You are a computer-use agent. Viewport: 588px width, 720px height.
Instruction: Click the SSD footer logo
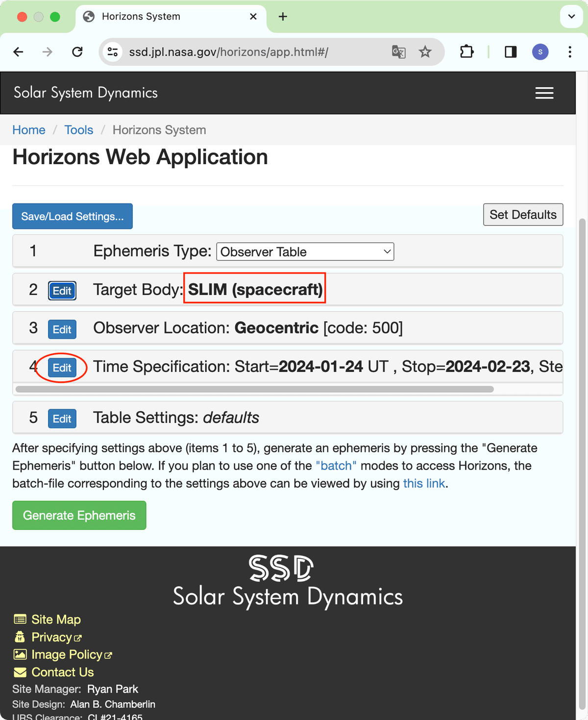pos(281,569)
